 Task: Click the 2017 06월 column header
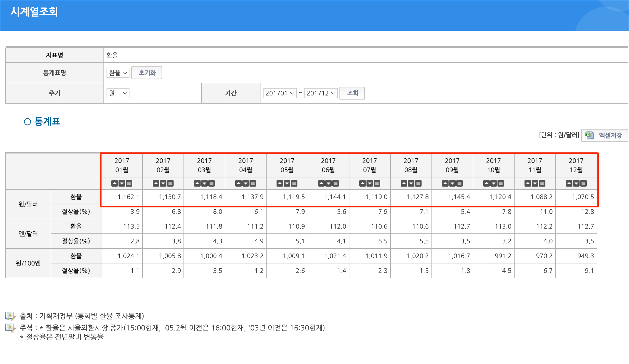click(328, 165)
